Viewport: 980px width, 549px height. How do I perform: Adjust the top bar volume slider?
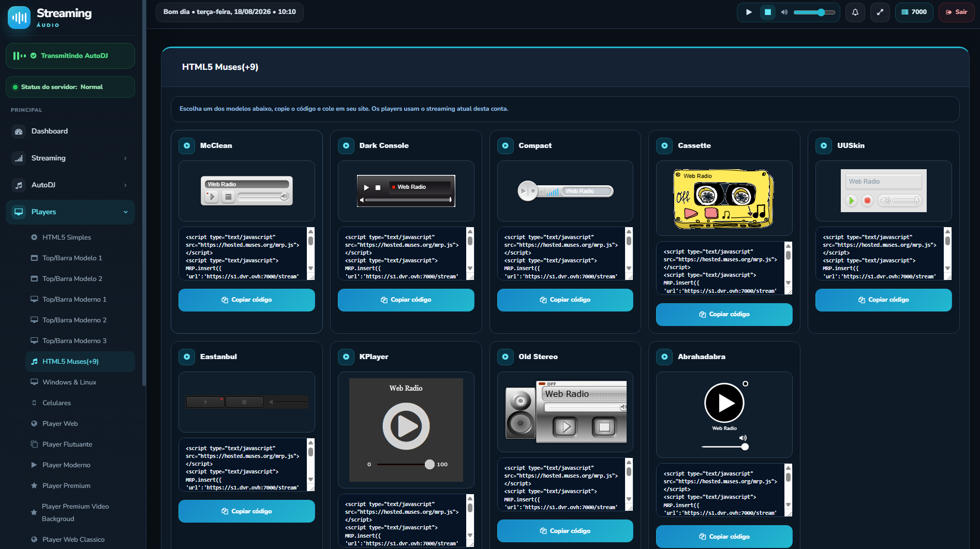(x=814, y=12)
